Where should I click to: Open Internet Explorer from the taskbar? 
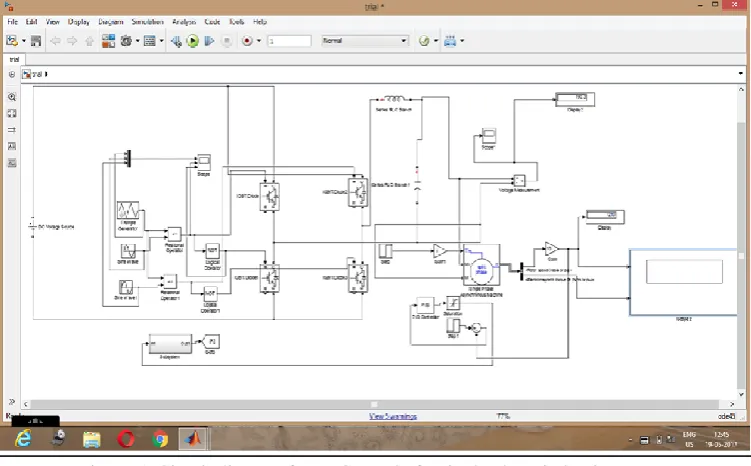click(23, 438)
